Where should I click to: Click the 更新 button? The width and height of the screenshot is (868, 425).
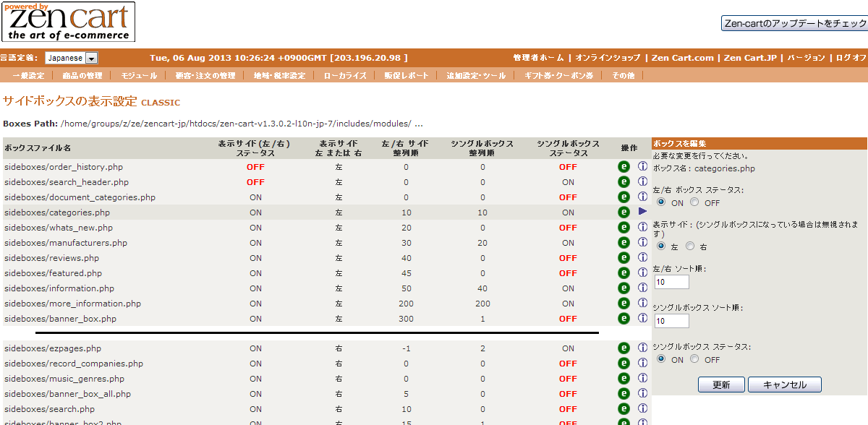coord(721,385)
